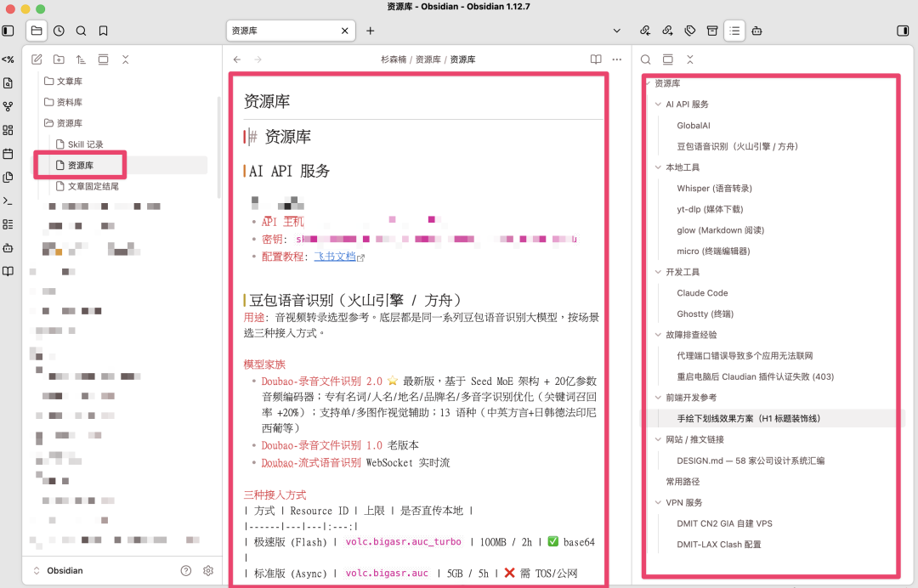Collapse all folders in file explorer
This screenshot has height=588, width=918.
tap(125, 59)
